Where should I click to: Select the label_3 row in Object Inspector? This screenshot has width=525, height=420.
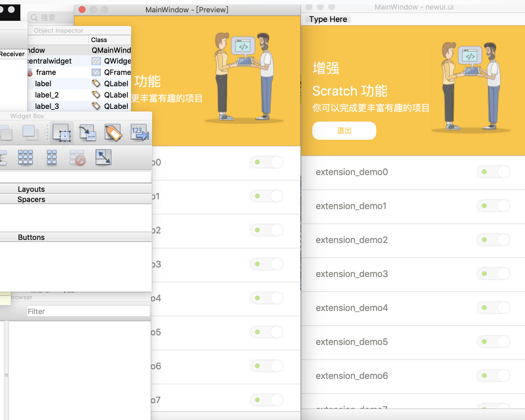[x=79, y=106]
